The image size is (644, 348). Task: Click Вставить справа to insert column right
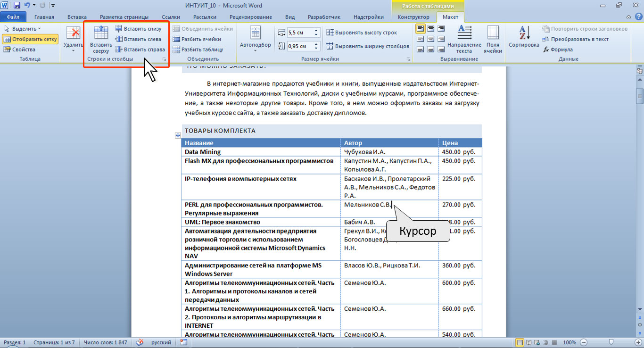click(x=140, y=50)
